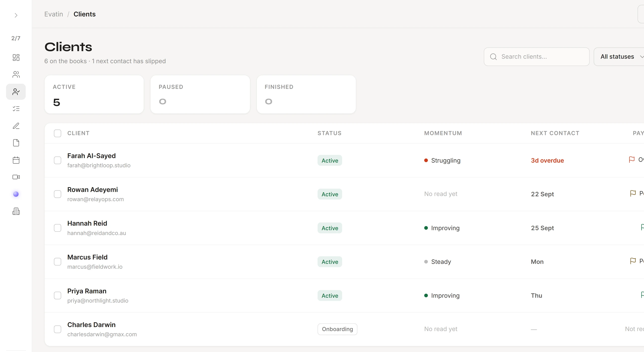This screenshot has height=352, width=644.
Task: Check the box for Marcus Field
Action: pos(57,262)
